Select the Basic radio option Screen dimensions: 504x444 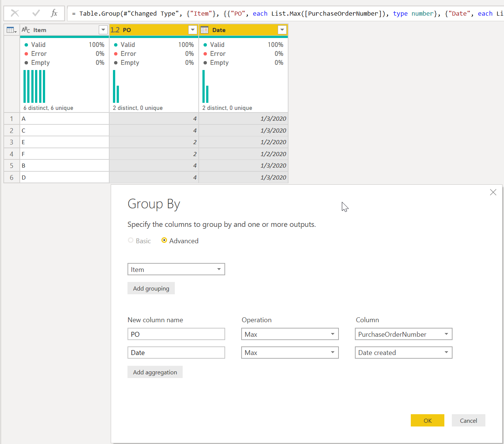(131, 241)
